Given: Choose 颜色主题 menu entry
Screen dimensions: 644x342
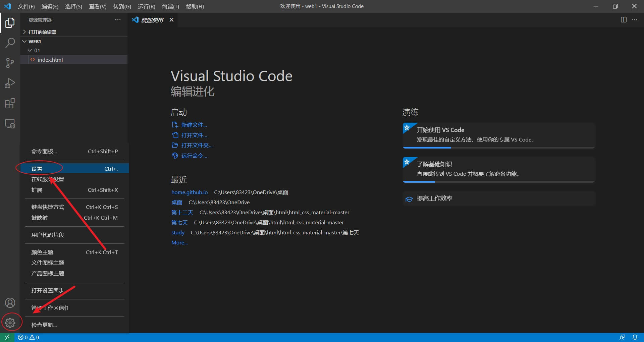Looking at the screenshot, I should pos(74,252).
